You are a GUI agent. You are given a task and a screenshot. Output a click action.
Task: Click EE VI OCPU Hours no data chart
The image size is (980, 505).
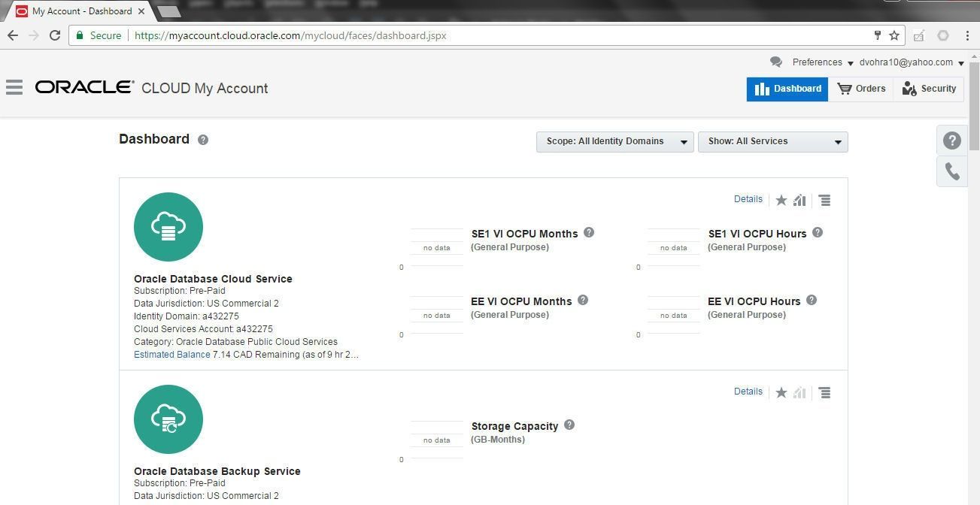coord(673,315)
